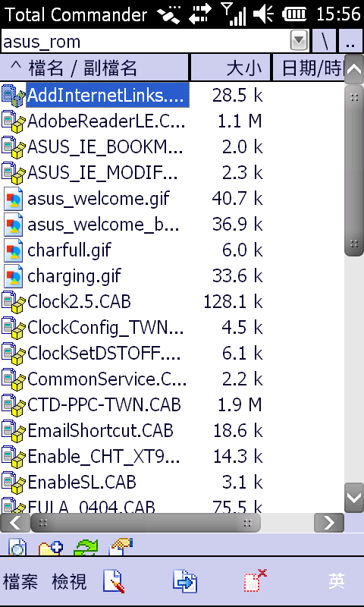
Task: Click the 128.1 k size value
Action: pyautogui.click(x=234, y=301)
